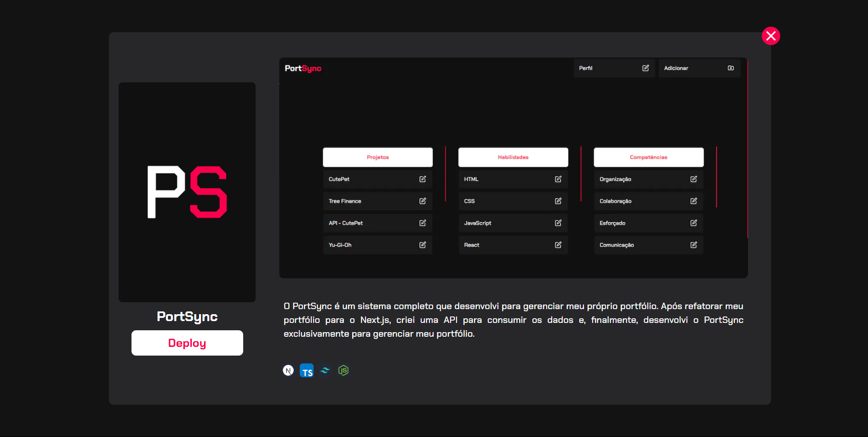Open the Projetos header tab

click(378, 157)
